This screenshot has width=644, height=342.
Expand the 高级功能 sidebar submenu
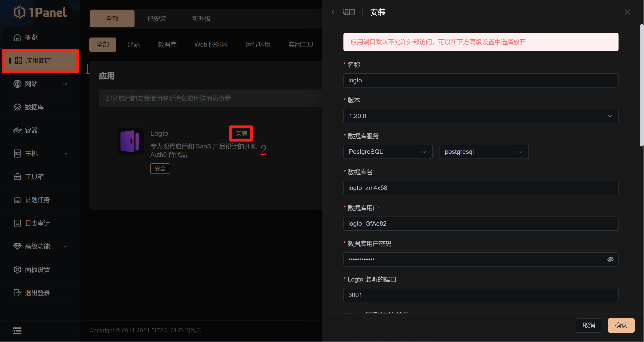click(65, 247)
